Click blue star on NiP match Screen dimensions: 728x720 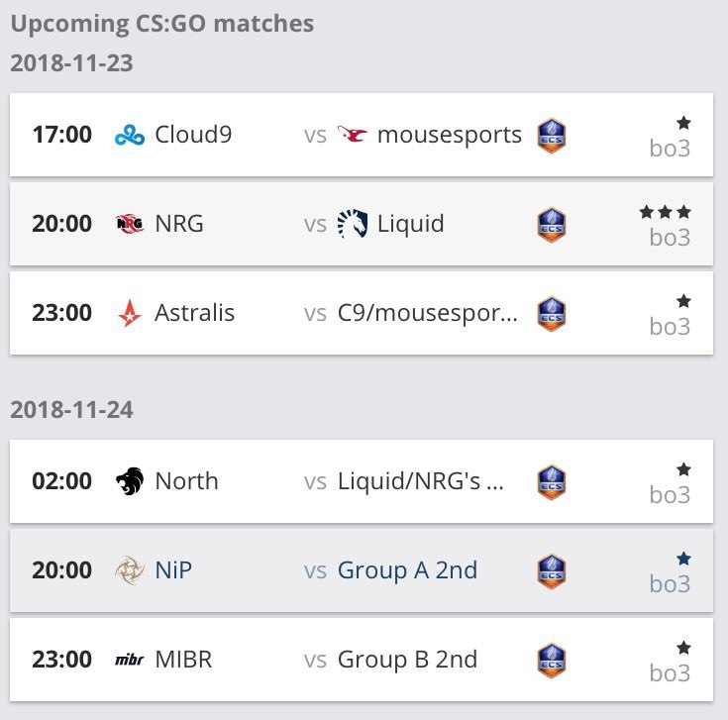point(683,559)
